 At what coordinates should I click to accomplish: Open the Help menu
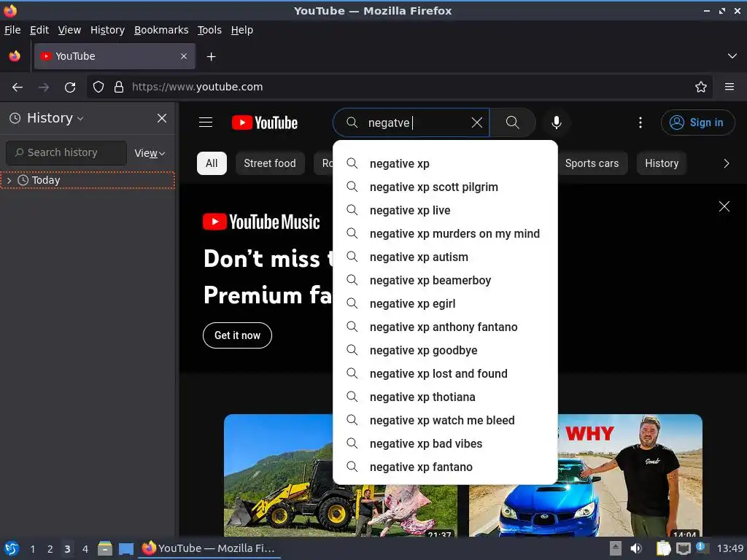coord(242,30)
